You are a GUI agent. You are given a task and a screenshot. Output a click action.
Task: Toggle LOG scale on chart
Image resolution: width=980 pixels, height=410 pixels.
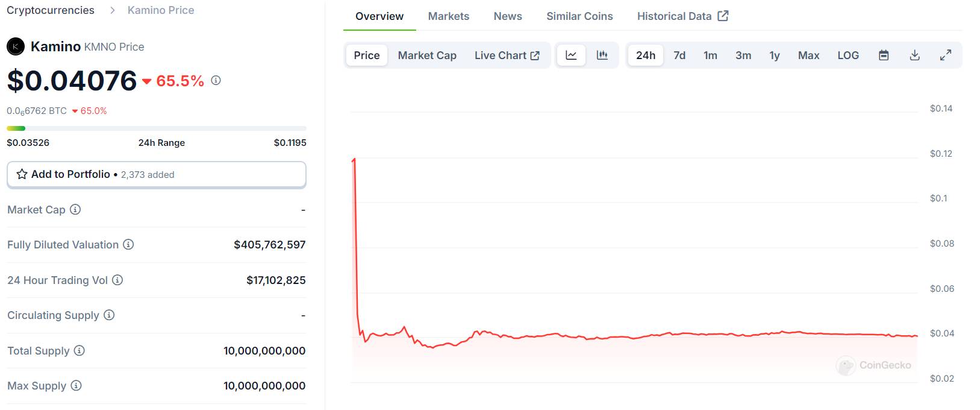tap(848, 55)
